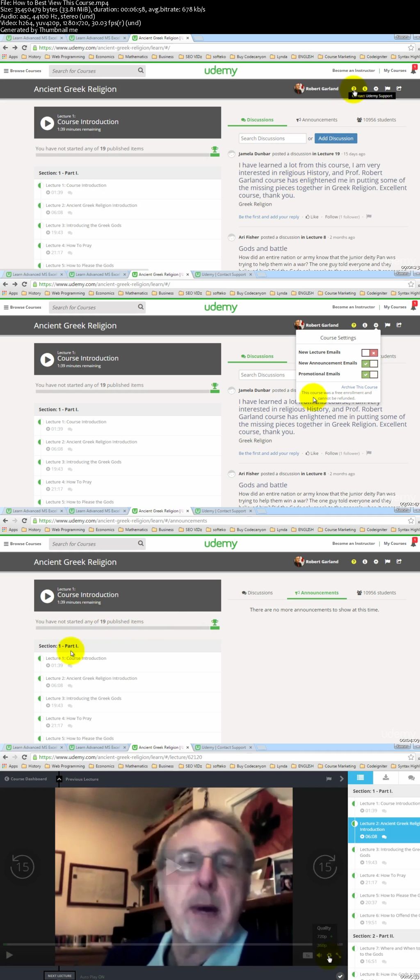Open the downloads icon tab in player sidebar
Image resolution: width=420 pixels, height=980 pixels.
tap(386, 778)
